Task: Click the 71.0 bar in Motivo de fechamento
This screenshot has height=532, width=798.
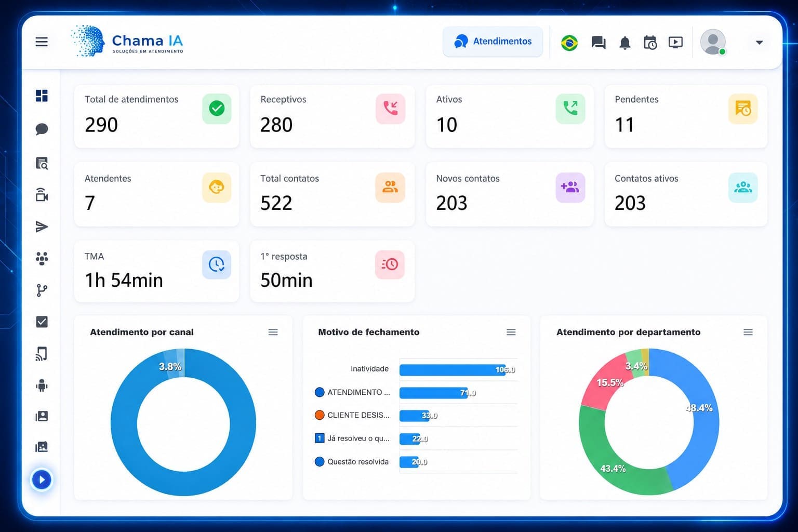Action: pos(434,393)
